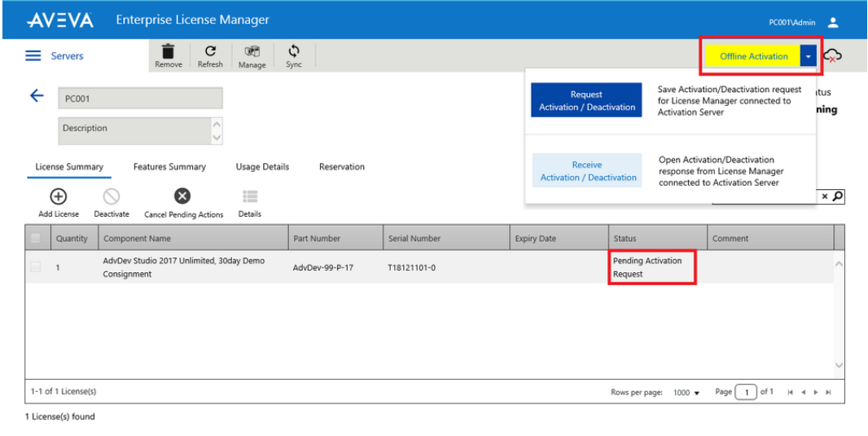Viewport: 868px width, 436px height.
Task: Click the Description text field
Action: [141, 130]
